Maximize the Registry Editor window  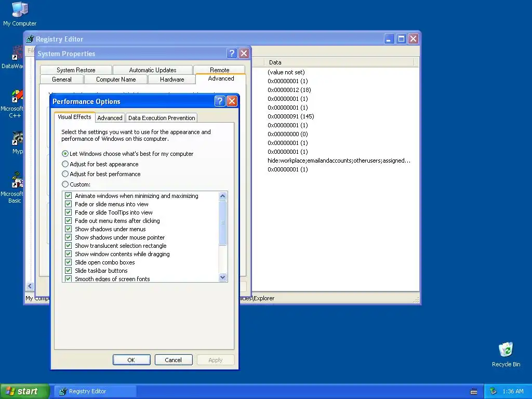coord(401,38)
